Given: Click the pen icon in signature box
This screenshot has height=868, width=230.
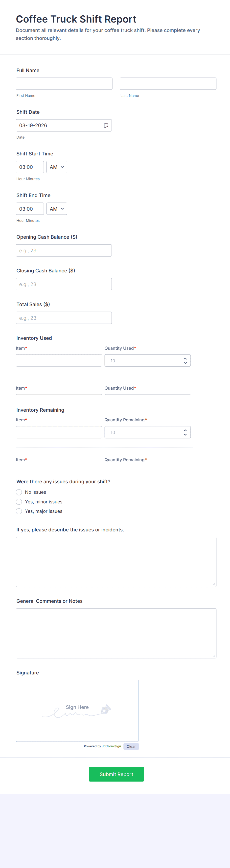Looking at the screenshot, I should click(106, 709).
